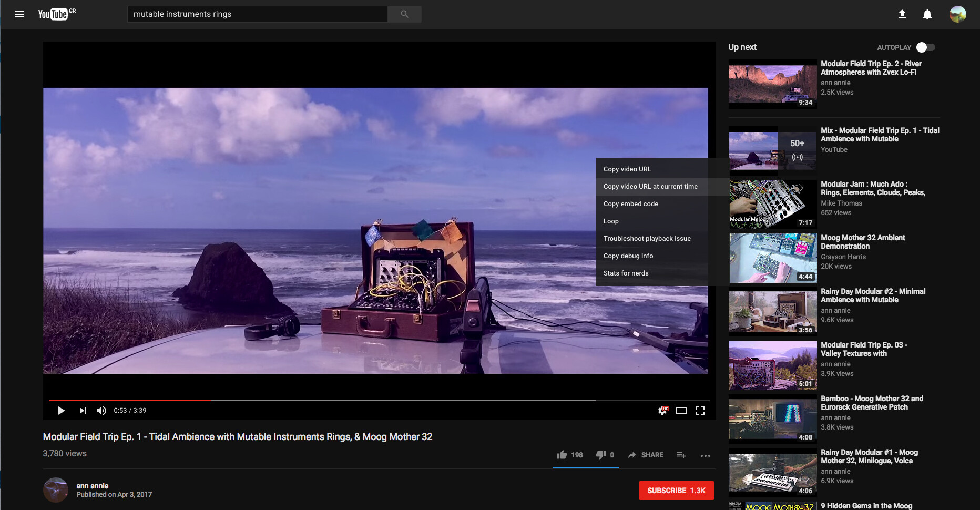This screenshot has width=980, height=510.
Task: Open Rainy Day Modular #1 title
Action: point(869,456)
